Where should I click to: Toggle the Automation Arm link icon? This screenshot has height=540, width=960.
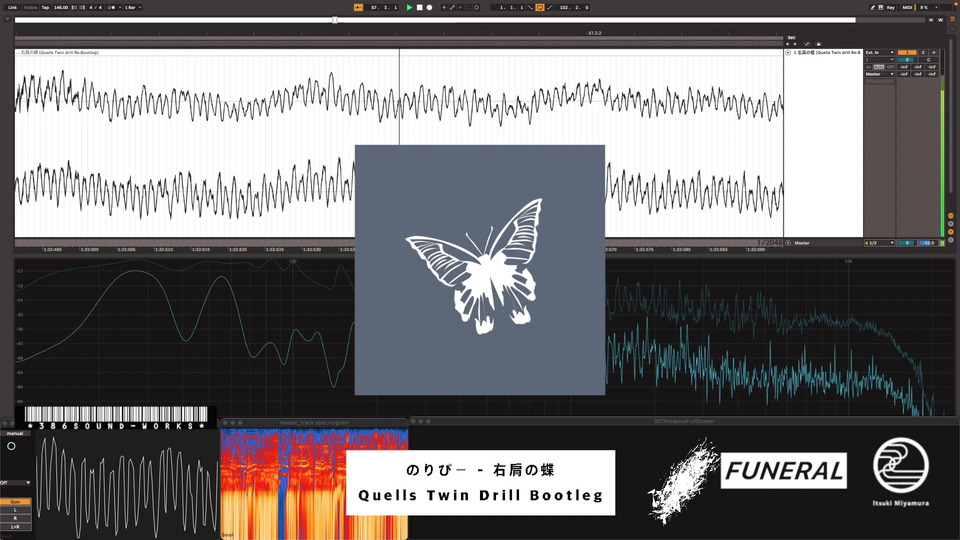452,7
